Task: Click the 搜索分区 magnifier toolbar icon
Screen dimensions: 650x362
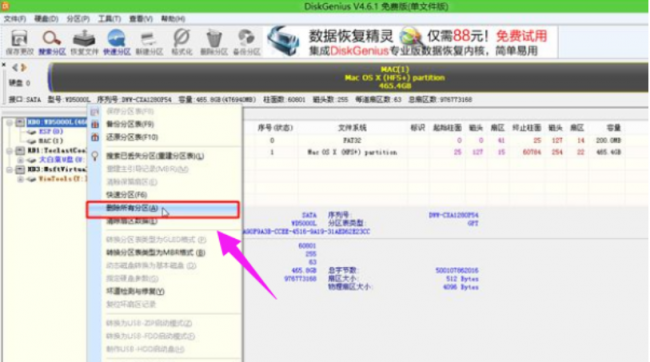Action: (51, 39)
